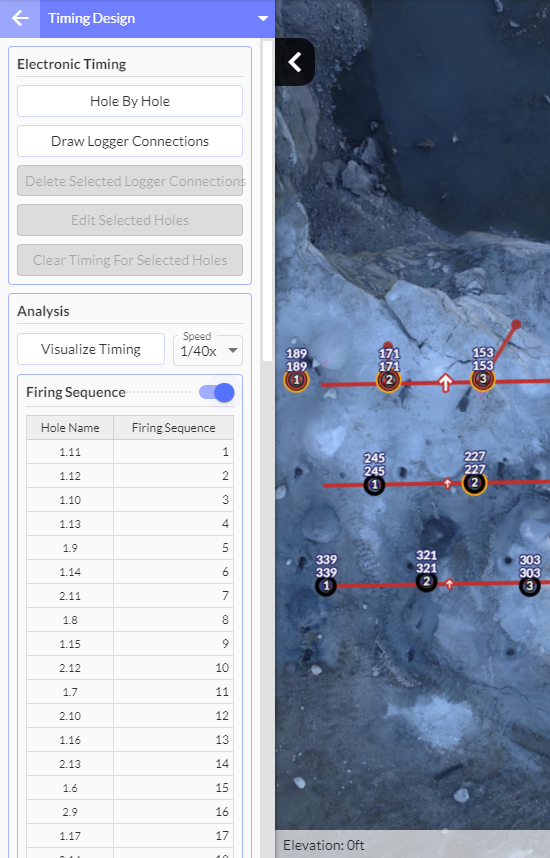
Task: Click the red logger connection endpoint dot
Action: tap(516, 325)
